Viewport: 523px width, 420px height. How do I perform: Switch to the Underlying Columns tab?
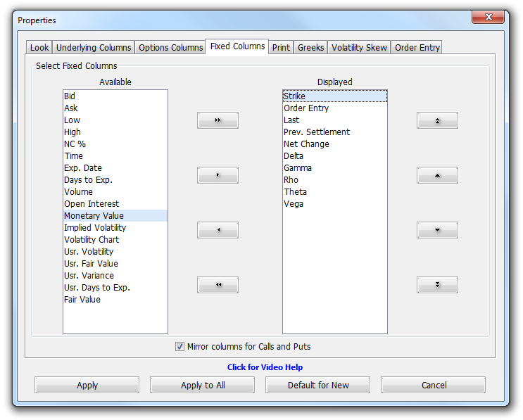[x=94, y=48]
